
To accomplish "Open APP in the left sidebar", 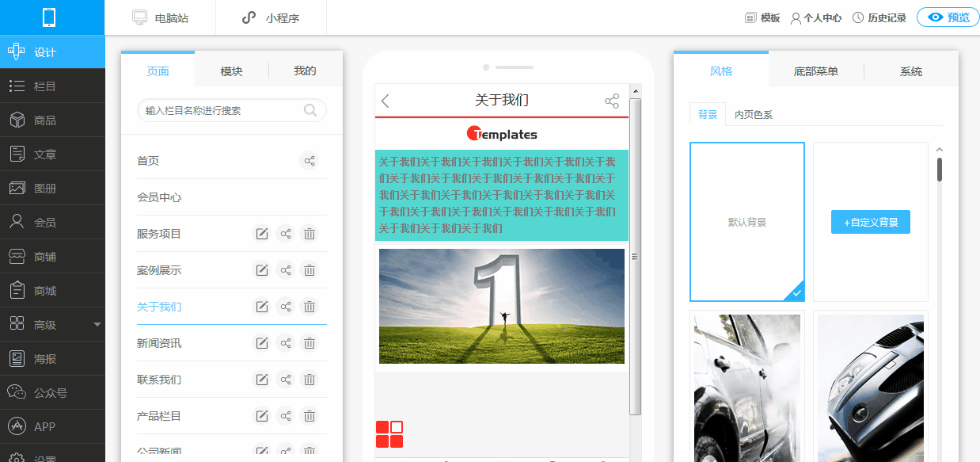I will [x=52, y=426].
